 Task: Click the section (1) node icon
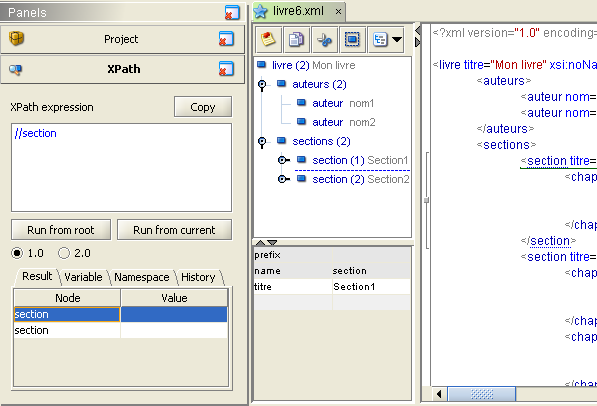click(x=301, y=160)
